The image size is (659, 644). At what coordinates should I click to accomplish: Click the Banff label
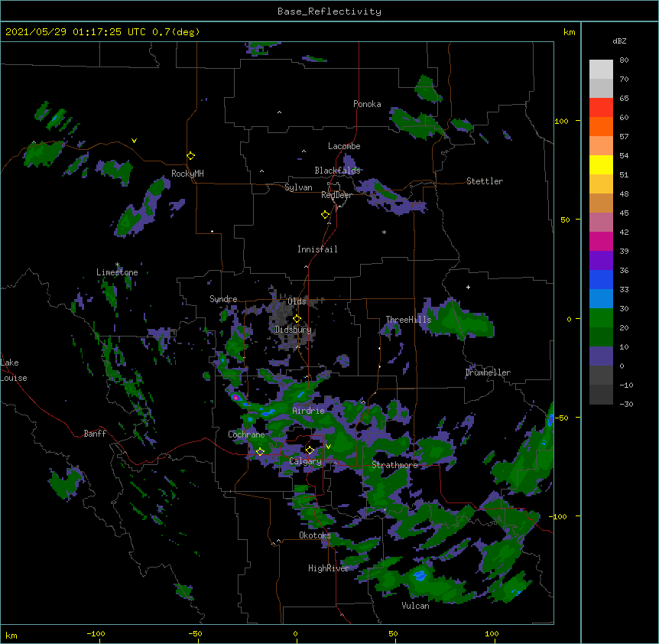(95, 434)
